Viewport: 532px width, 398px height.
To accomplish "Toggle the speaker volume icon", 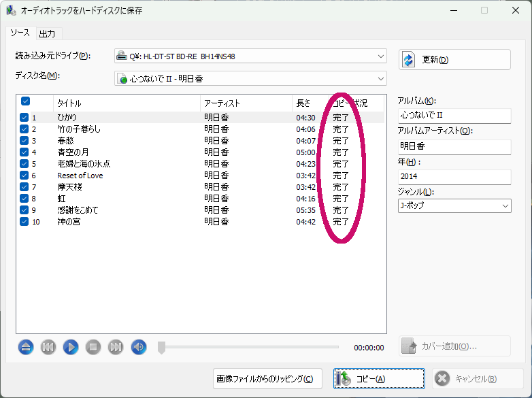I will 138,347.
